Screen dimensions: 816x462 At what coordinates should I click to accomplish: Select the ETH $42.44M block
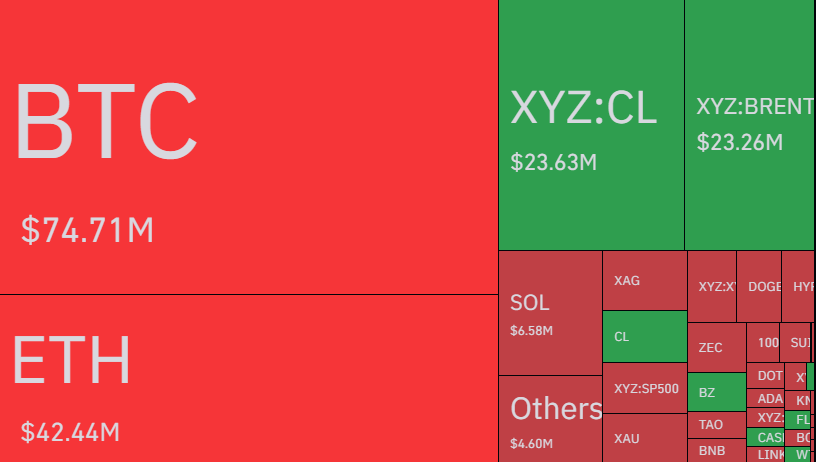point(248,378)
